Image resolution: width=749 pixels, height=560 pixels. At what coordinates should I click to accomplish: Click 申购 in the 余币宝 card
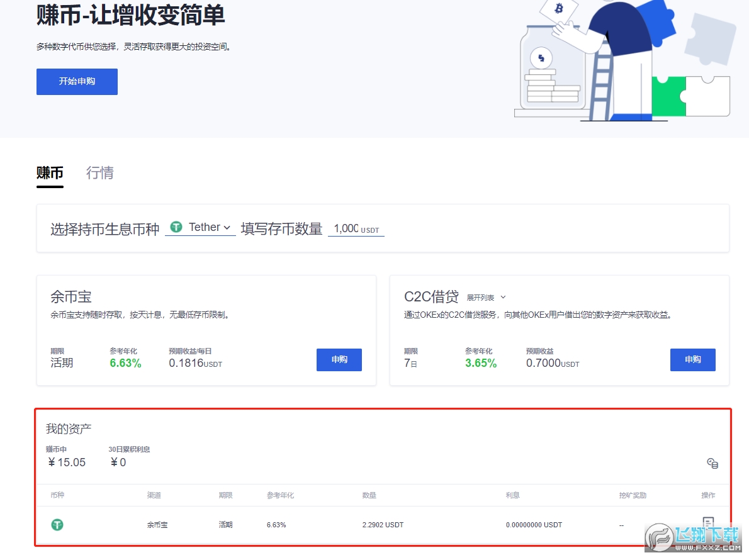coord(339,360)
